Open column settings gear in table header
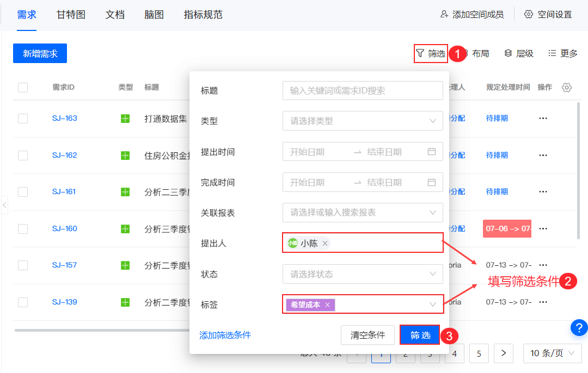 (567, 87)
